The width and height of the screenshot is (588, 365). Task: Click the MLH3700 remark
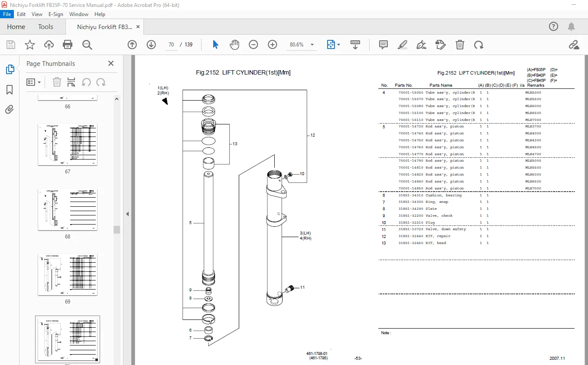tap(533, 127)
